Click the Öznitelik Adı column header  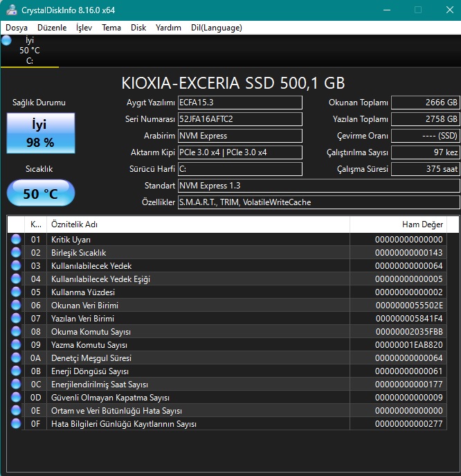tap(198, 224)
